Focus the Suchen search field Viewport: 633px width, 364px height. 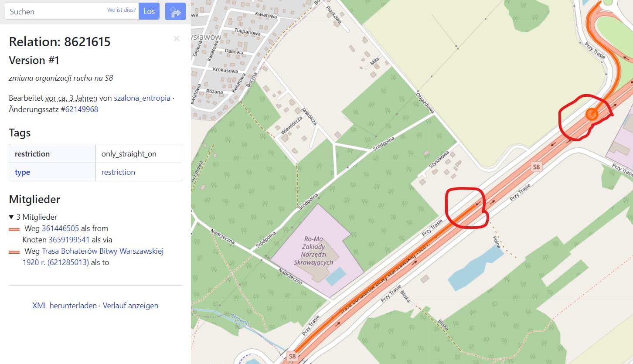pyautogui.click(x=71, y=11)
